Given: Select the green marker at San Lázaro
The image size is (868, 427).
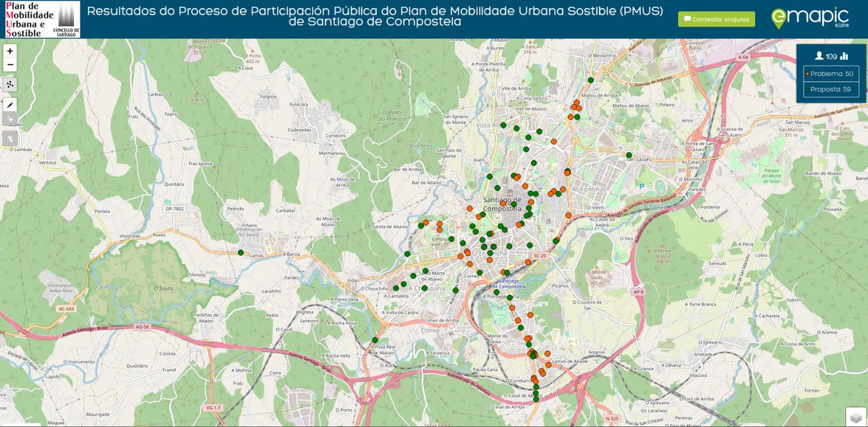Looking at the screenshot, I should [x=629, y=155].
